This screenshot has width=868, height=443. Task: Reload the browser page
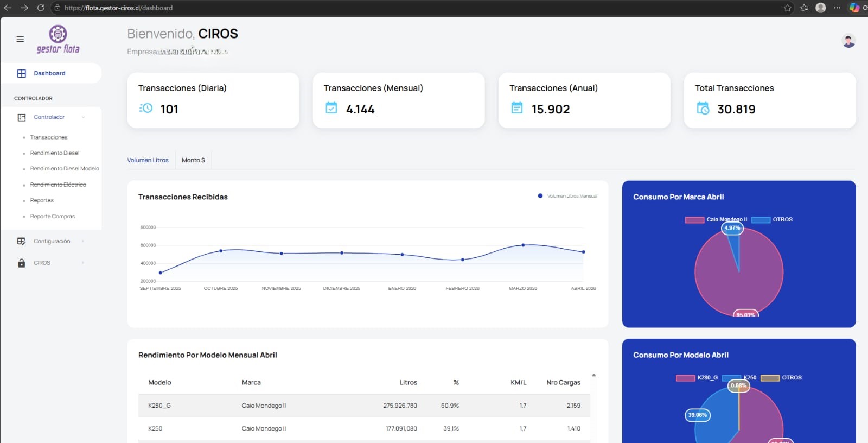(41, 8)
